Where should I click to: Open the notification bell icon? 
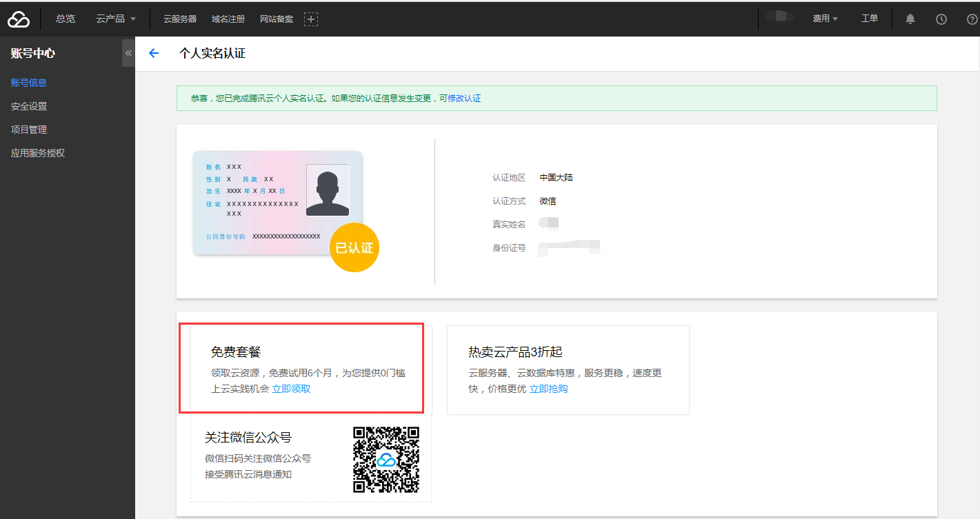coord(910,19)
